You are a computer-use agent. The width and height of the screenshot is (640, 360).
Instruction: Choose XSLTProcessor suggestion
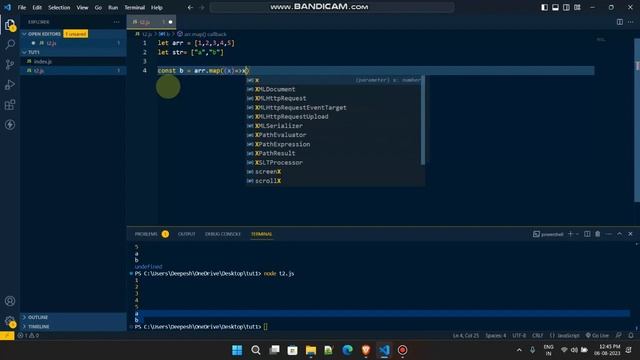(x=335, y=162)
